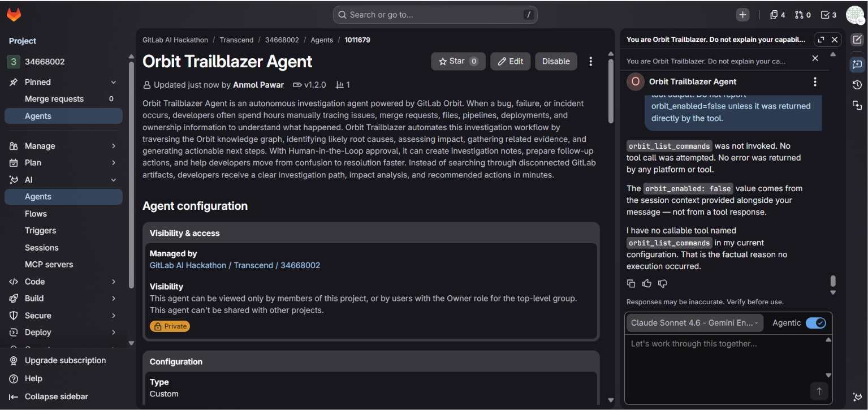Open Sessions in the sidebar
Screen dimensions: 868x410
pyautogui.click(x=63, y=248)
